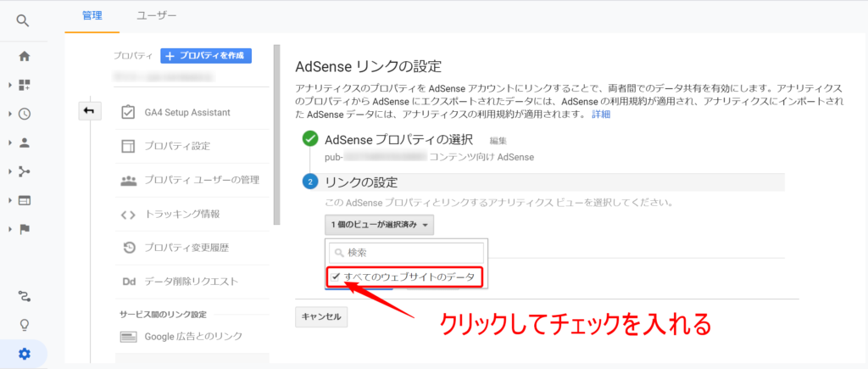The image size is (868, 369).
Task: Click the GA4 Setup Assistant clipboard icon
Action: click(x=128, y=113)
